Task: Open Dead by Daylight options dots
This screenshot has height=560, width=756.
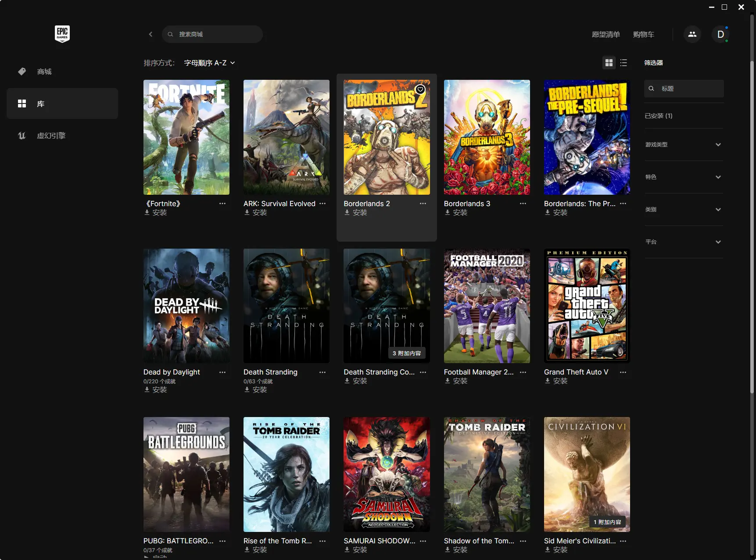Action: pyautogui.click(x=222, y=372)
